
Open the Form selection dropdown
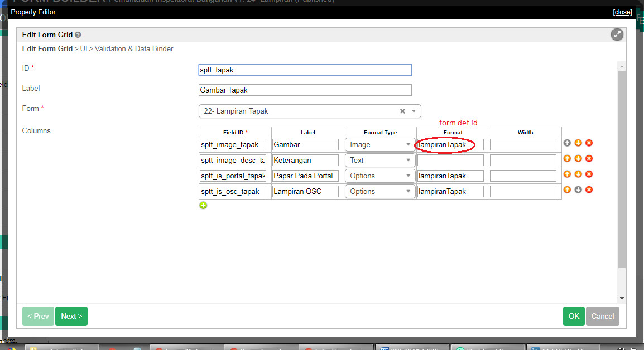point(414,111)
